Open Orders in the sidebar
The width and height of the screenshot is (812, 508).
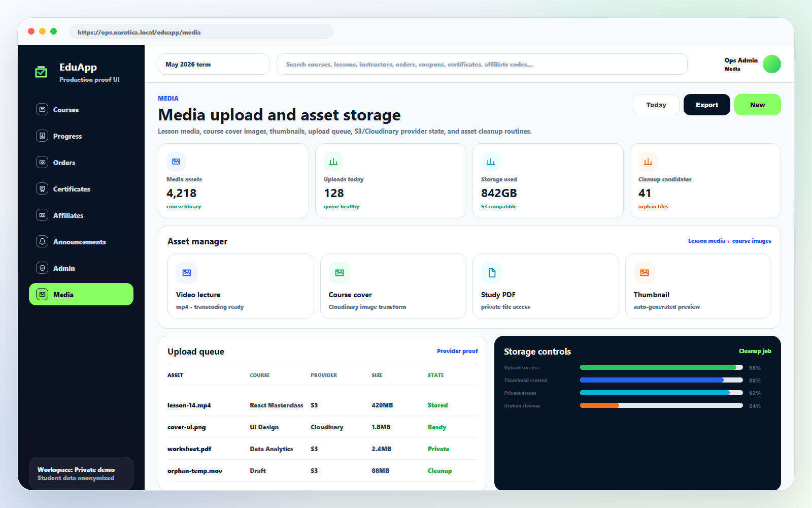[x=81, y=162]
